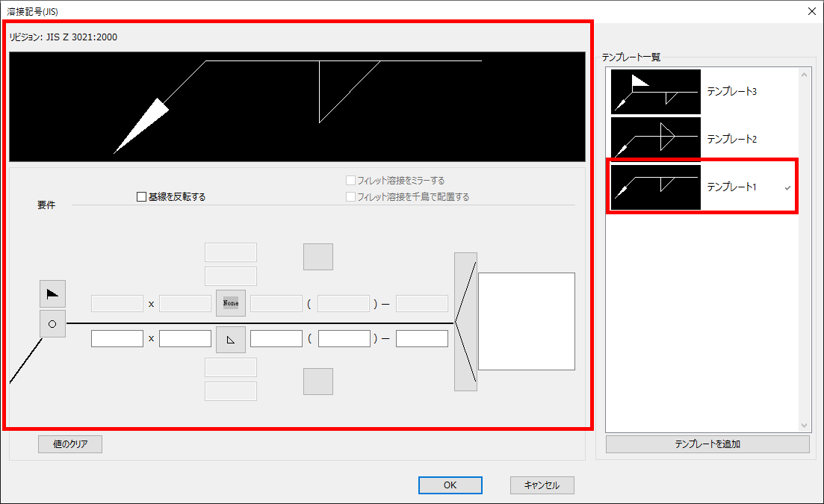Click the upper gray square contour button

[x=317, y=256]
